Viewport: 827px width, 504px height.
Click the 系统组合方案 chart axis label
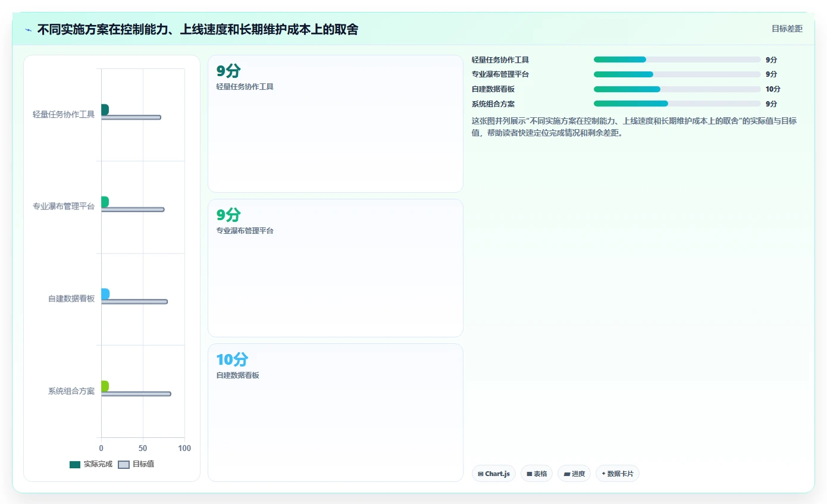(71, 391)
